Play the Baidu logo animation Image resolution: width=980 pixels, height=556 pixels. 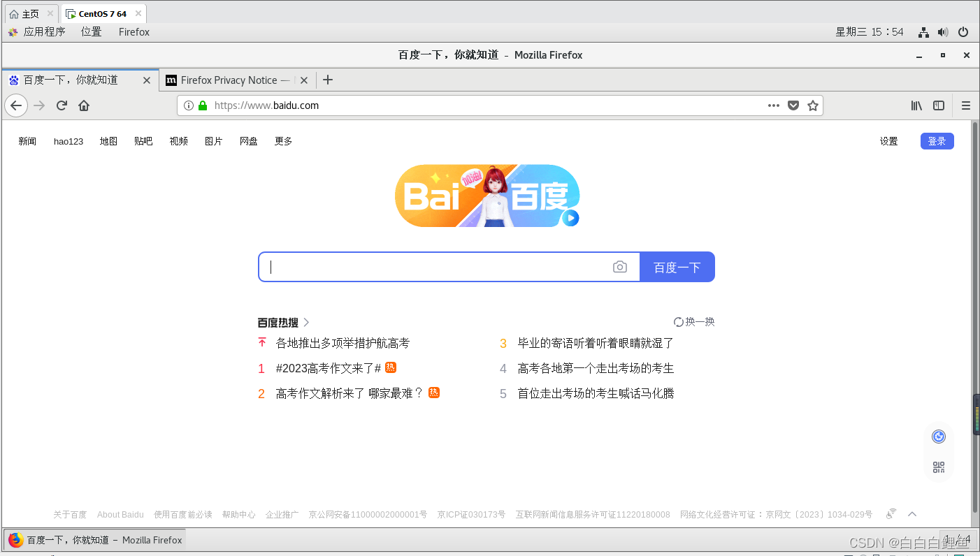pos(570,218)
